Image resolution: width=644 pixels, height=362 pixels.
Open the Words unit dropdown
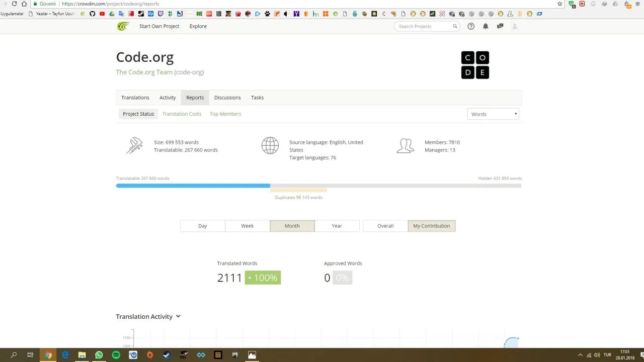493,114
